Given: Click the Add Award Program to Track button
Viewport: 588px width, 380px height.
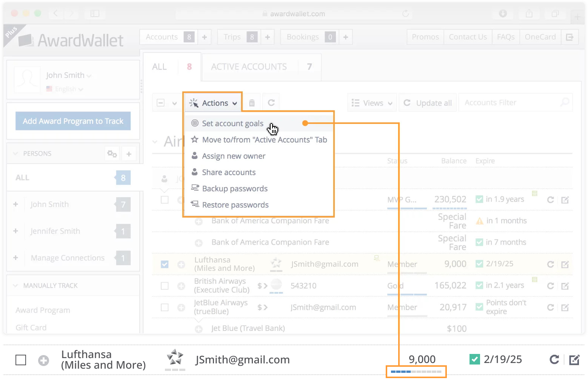Looking at the screenshot, I should 73,121.
